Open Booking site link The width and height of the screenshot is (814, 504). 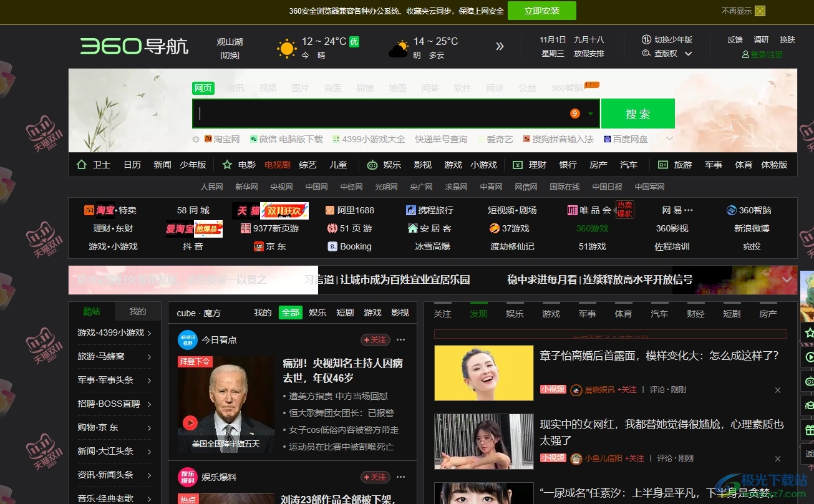(350, 246)
